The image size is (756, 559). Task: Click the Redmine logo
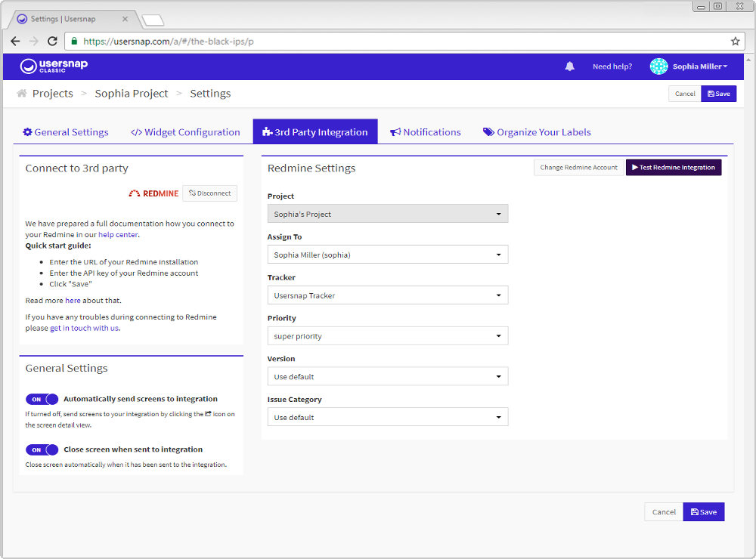coord(153,193)
